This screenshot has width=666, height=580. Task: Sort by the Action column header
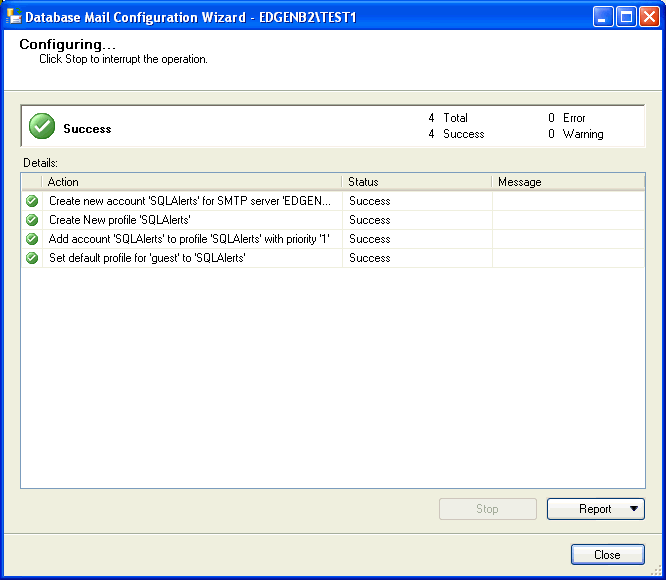190,182
